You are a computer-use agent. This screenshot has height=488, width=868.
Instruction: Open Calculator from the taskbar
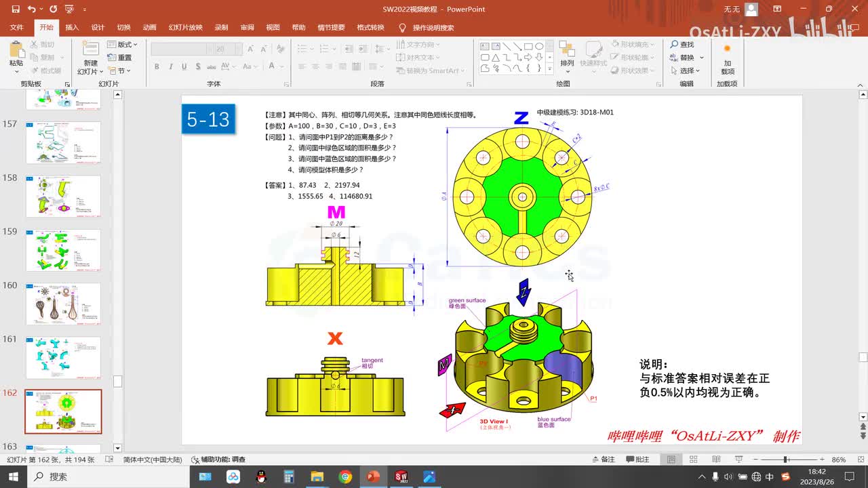[289, 476]
